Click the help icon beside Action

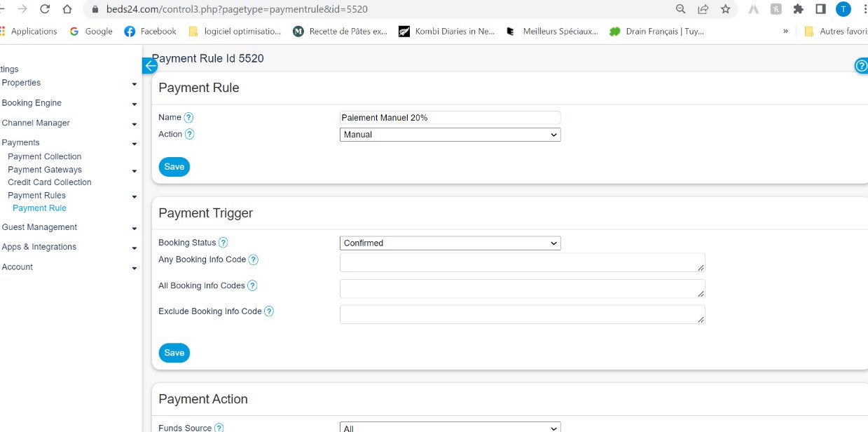(x=189, y=134)
